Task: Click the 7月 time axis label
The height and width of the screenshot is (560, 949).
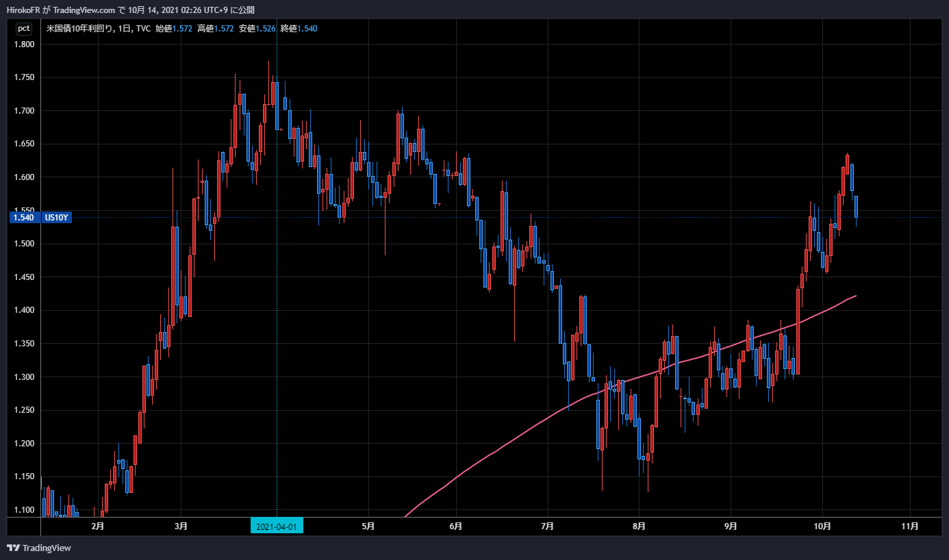Action: coord(547,526)
